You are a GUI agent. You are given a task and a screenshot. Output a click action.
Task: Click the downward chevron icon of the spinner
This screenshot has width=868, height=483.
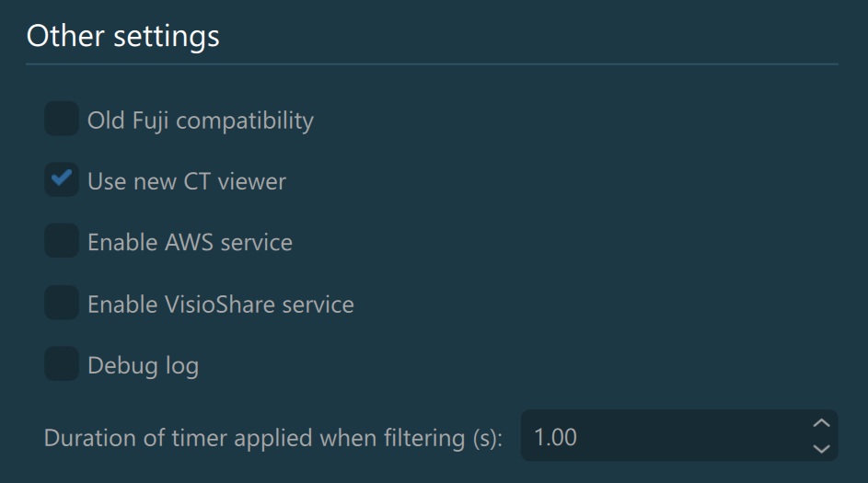pos(822,449)
